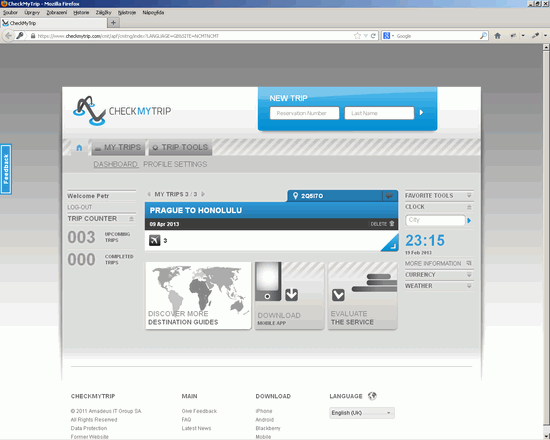Click the Latest News footer link
550x440 pixels.
(196, 428)
